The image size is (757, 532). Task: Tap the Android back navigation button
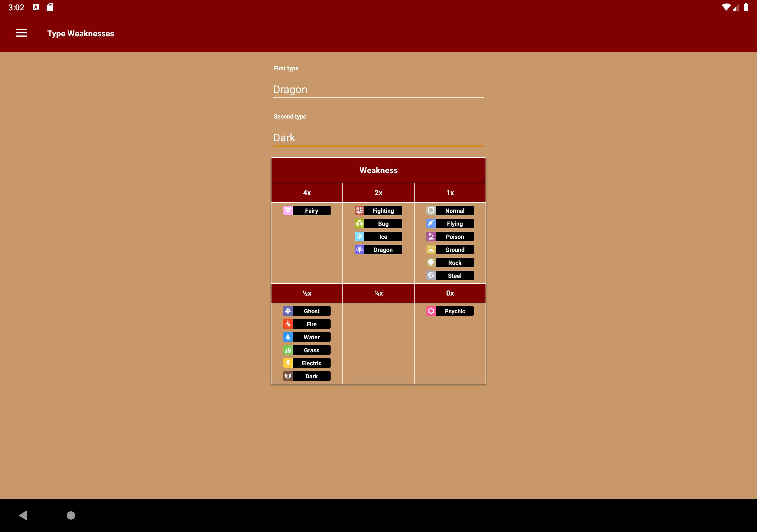coord(23,515)
